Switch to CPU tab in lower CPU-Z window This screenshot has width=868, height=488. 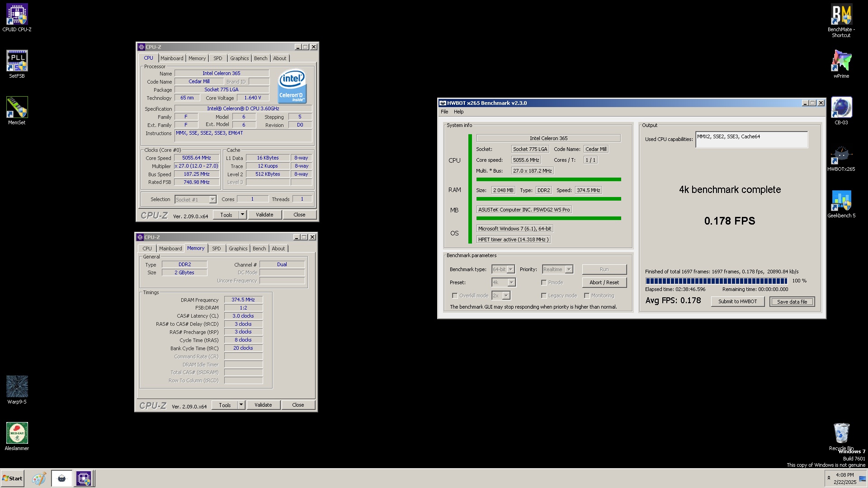click(147, 249)
